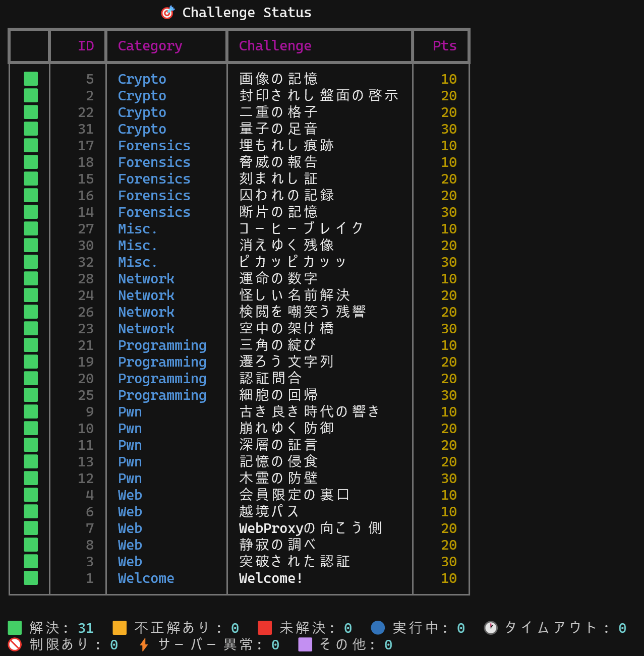Viewport: 644px width, 656px height.
Task: Select challenge name 静寂の調べ
Action: (278, 545)
